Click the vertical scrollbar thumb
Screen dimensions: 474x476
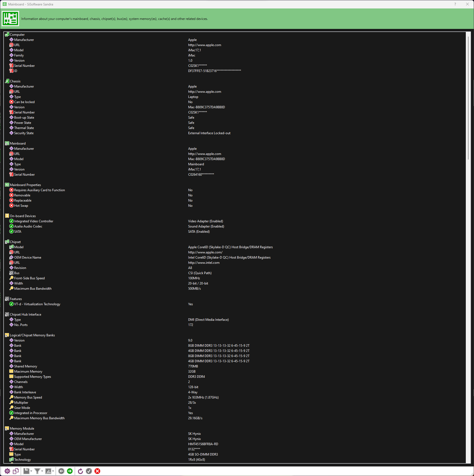coord(468,98)
